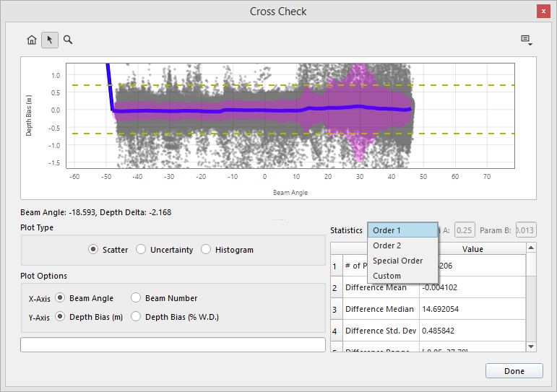This screenshot has height=392, width=557.
Task: Set Y-Axis to Depth Bias (% W.D.)
Action: [136, 317]
